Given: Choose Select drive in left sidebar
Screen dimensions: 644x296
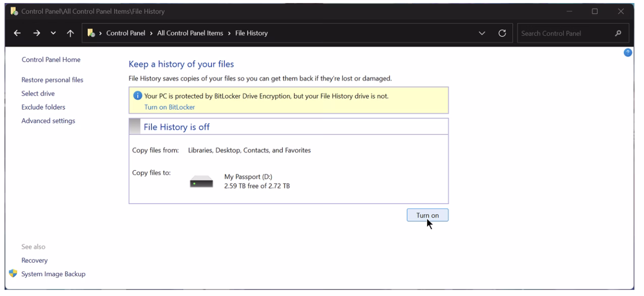Looking at the screenshot, I should click(x=38, y=93).
